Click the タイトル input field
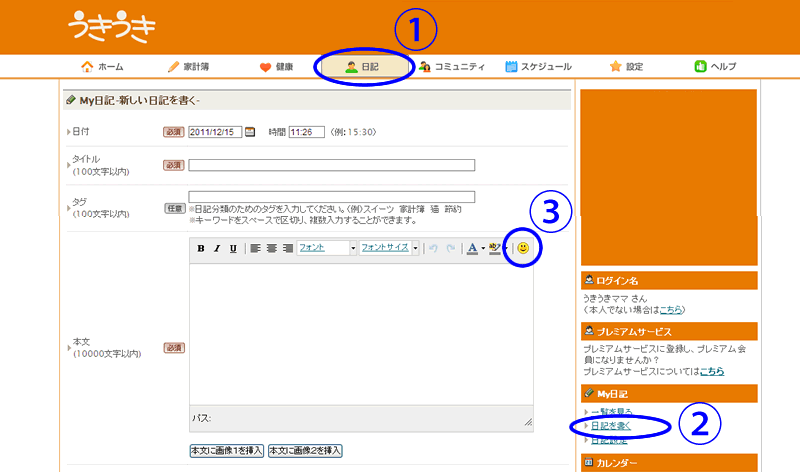The image size is (800, 472). click(x=331, y=165)
